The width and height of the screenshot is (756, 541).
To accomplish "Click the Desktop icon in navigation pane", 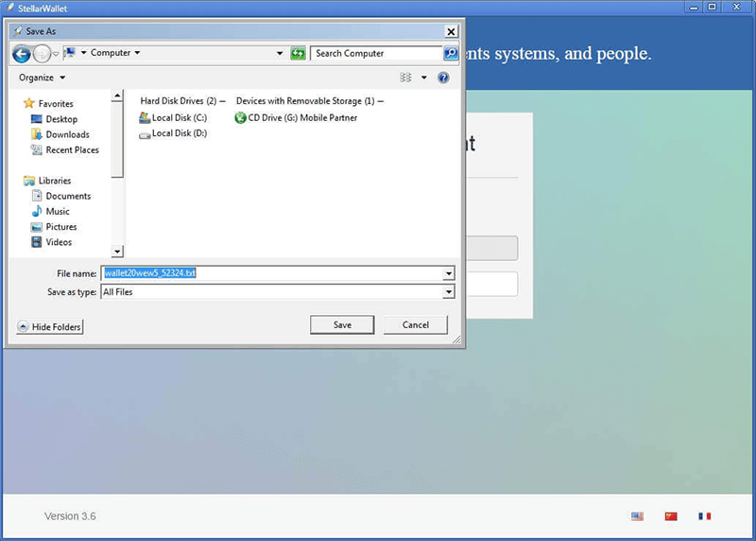I will pyautogui.click(x=37, y=119).
